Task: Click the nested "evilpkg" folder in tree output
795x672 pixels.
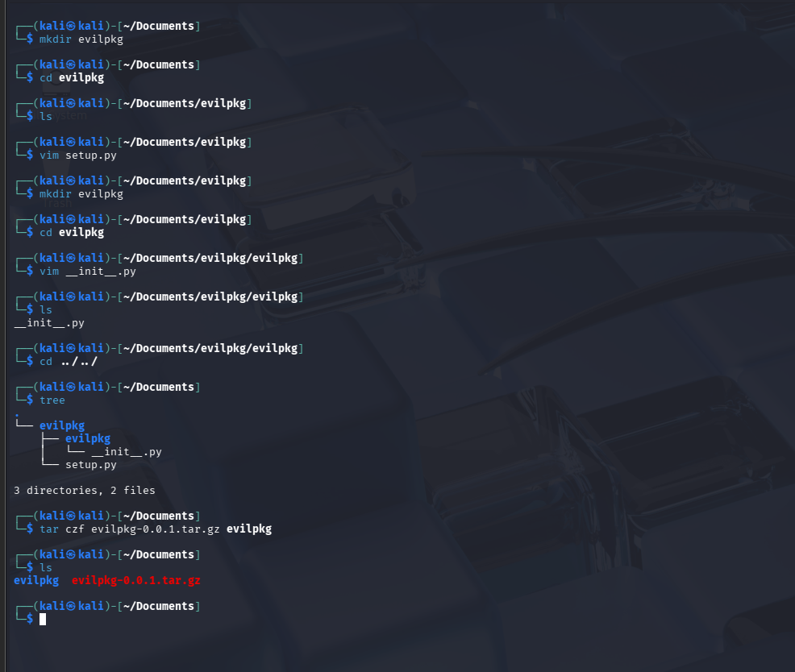Action: pyautogui.click(x=88, y=438)
